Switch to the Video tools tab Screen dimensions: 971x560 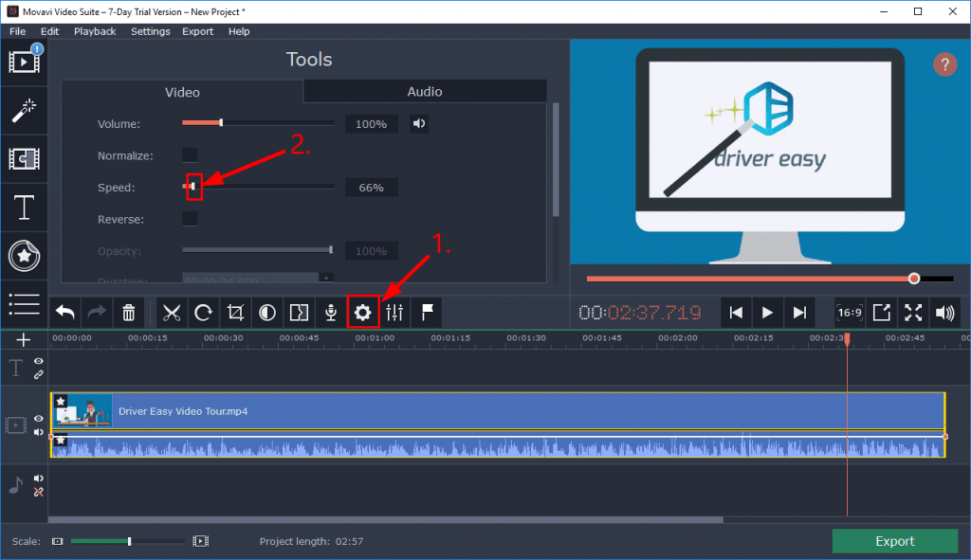[x=182, y=92]
